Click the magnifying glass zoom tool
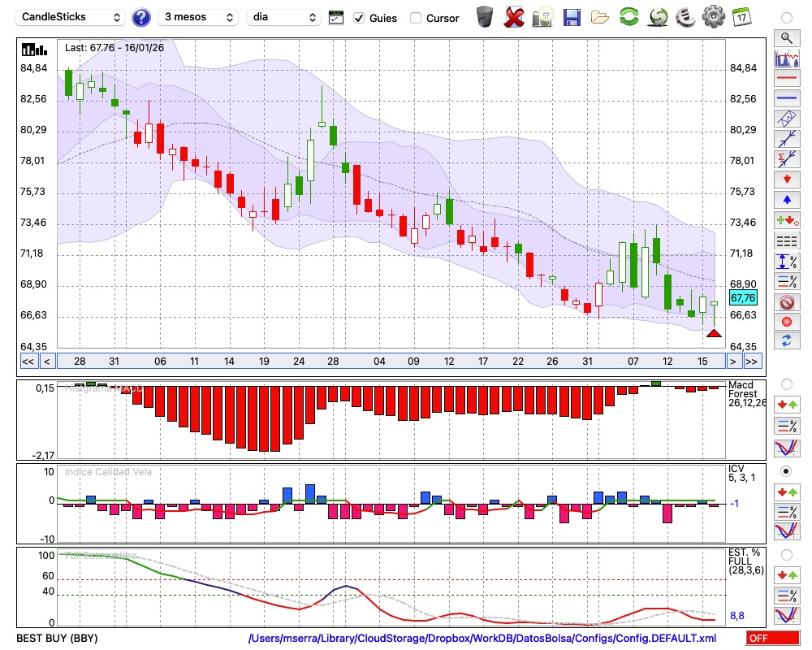The width and height of the screenshot is (812, 650). [786, 37]
